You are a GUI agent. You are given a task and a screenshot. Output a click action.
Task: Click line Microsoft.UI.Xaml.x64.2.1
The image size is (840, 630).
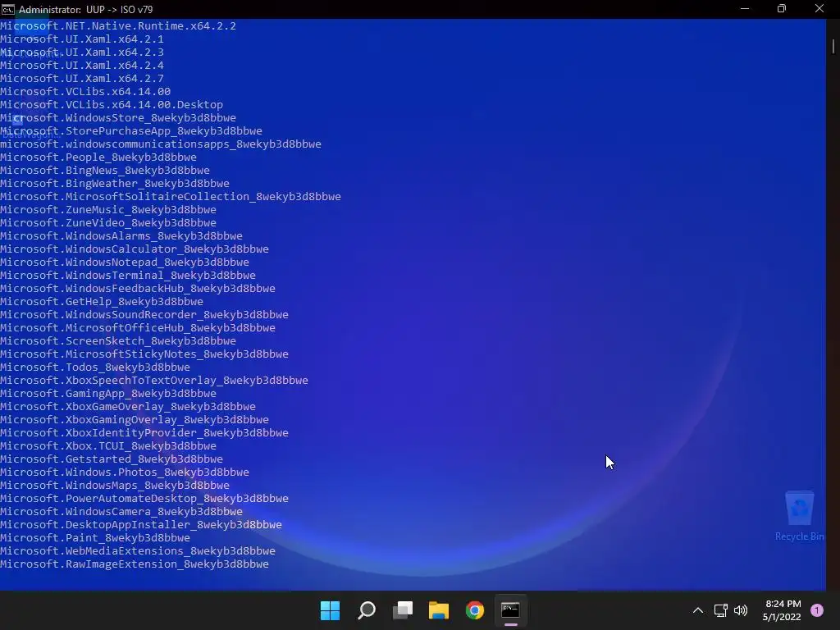coord(82,39)
